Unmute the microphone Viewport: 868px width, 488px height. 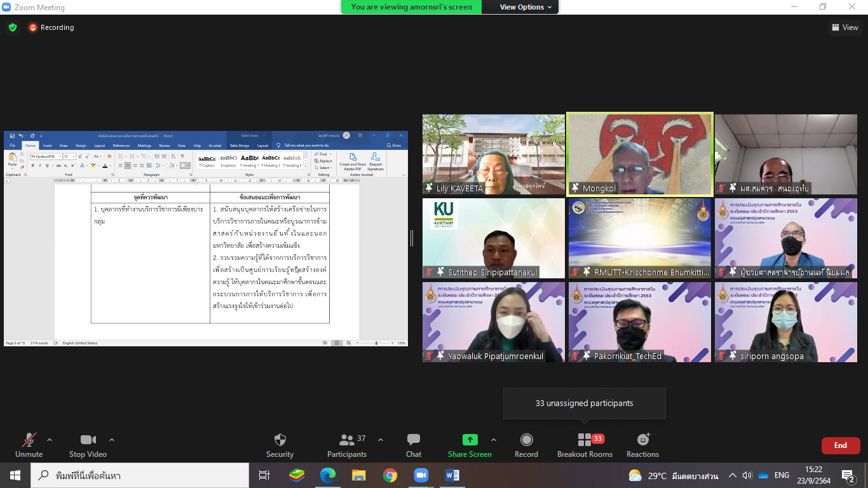29,445
